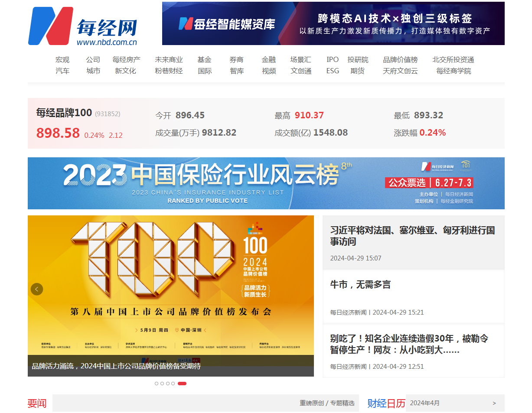Image resolution: width=532 pixels, height=413 pixels.
Task: Switch to the 重磅原创 list
Action: [x=312, y=403]
